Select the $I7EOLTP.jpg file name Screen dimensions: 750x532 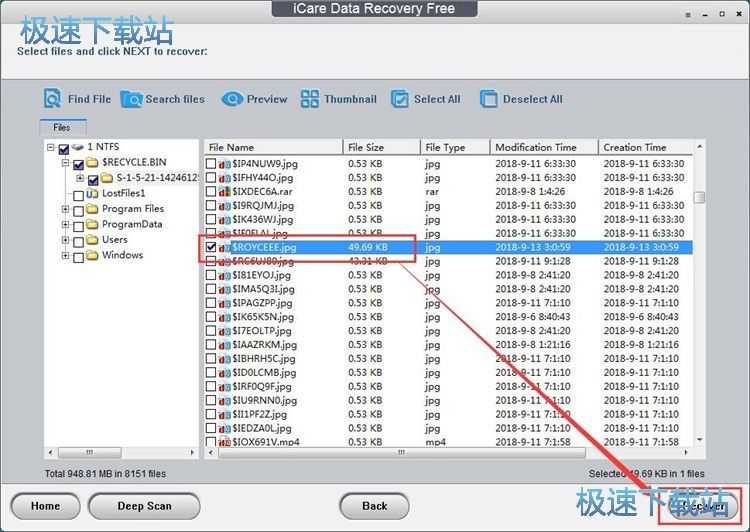[x=262, y=331]
